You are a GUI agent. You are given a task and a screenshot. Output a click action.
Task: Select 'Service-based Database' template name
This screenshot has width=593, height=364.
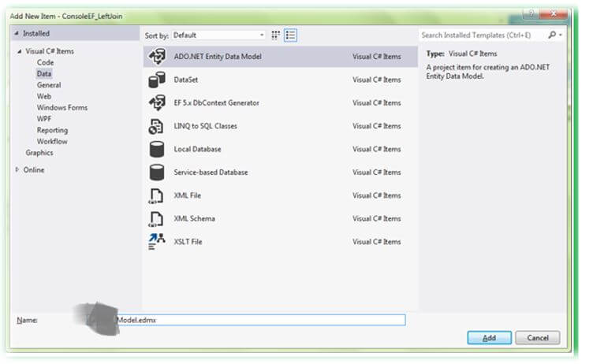point(211,173)
